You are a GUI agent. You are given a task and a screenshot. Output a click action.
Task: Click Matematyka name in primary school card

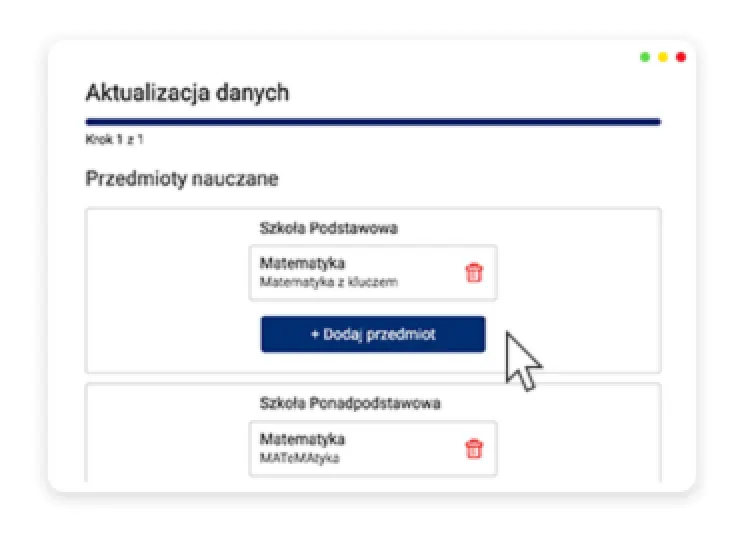coord(303,263)
